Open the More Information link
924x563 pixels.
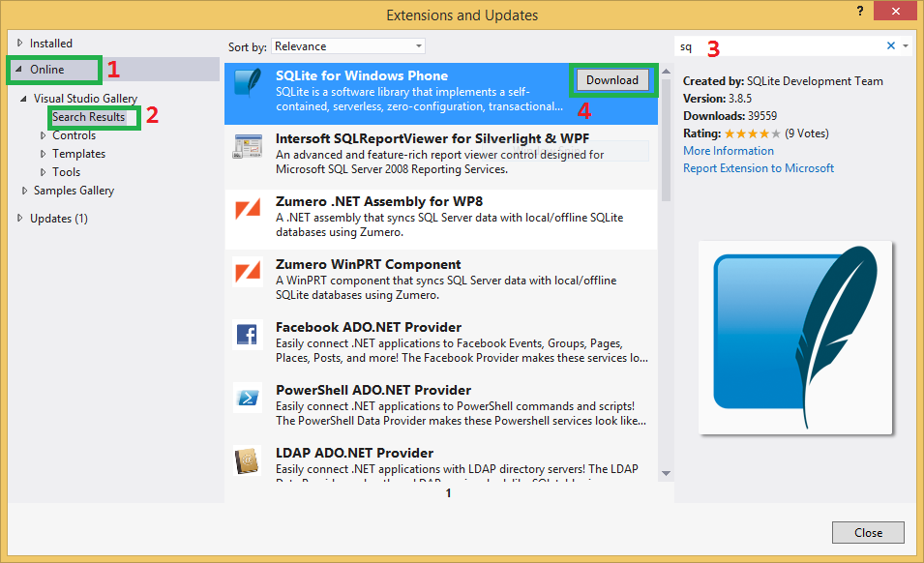729,151
